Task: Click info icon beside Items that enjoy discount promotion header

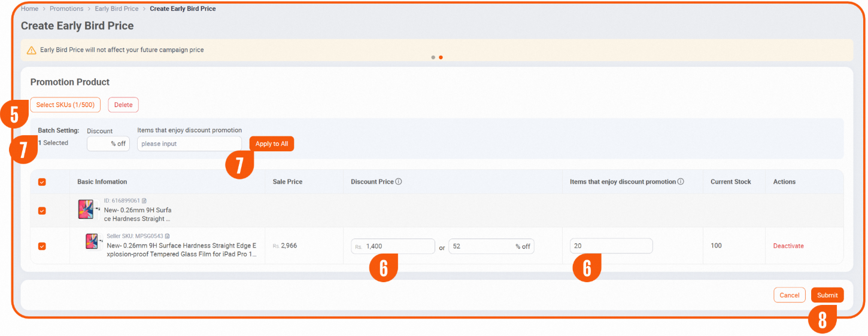Action: click(x=681, y=182)
